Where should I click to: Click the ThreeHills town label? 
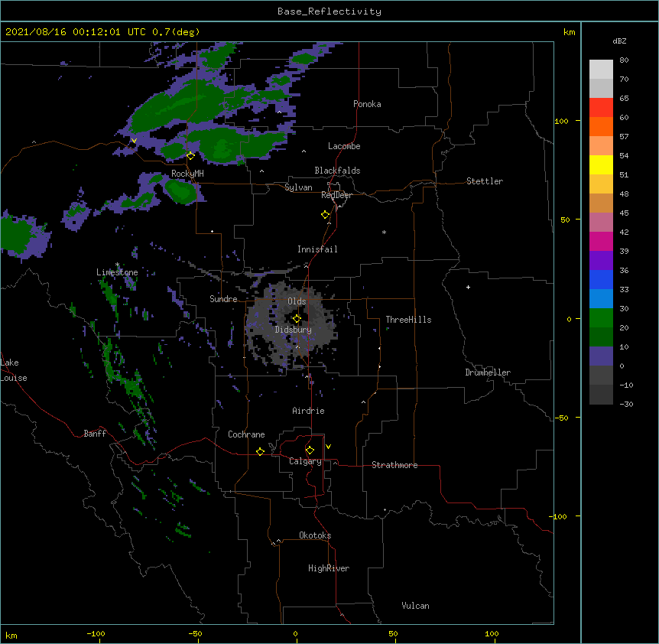click(408, 320)
